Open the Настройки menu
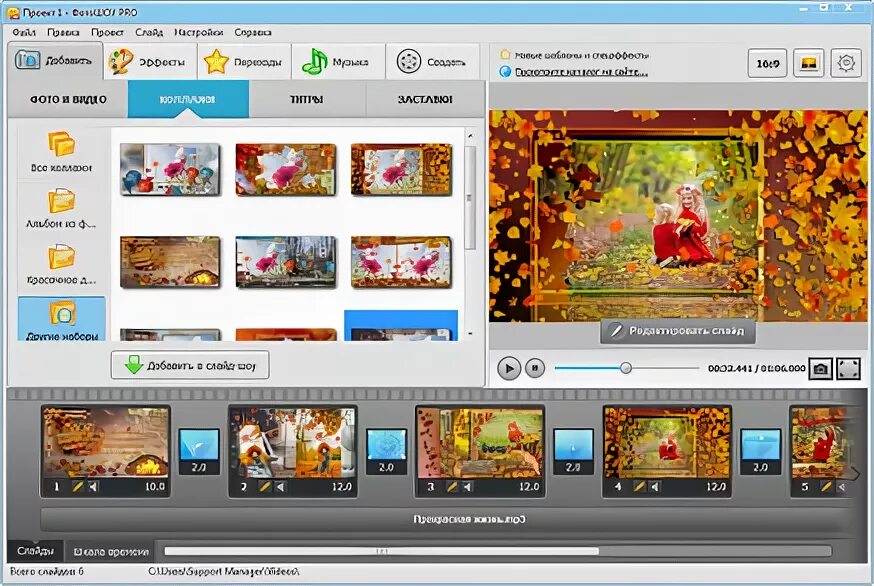This screenshot has width=874, height=586. [198, 32]
